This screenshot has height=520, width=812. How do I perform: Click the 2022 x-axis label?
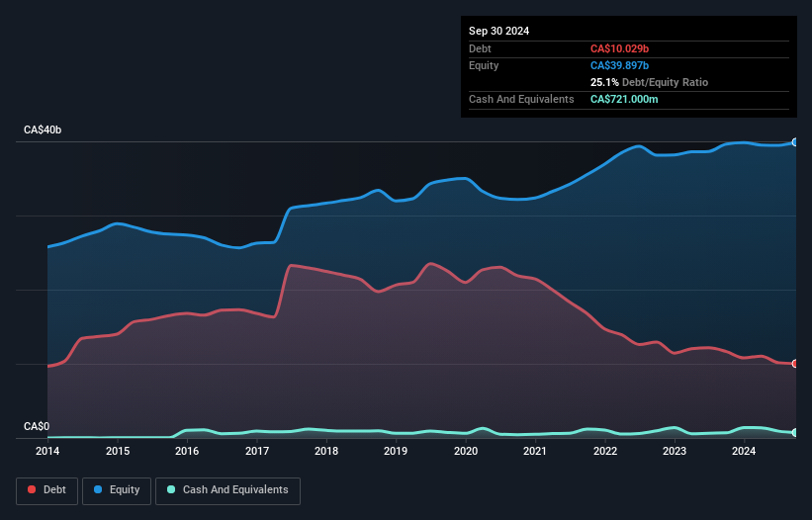[x=605, y=451]
